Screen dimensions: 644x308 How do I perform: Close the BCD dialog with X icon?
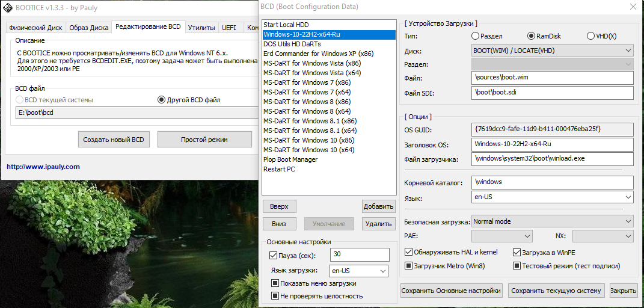click(633, 7)
